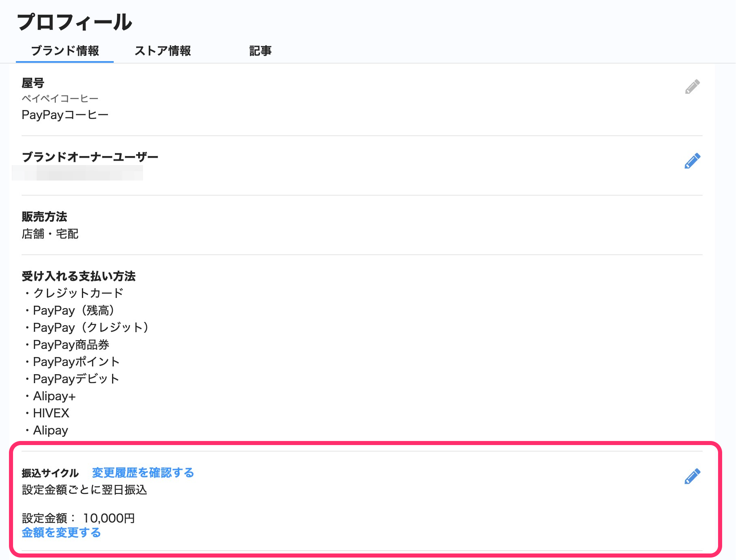Click the blurred brand owner user value
The width and height of the screenshot is (736, 560).
[77, 173]
